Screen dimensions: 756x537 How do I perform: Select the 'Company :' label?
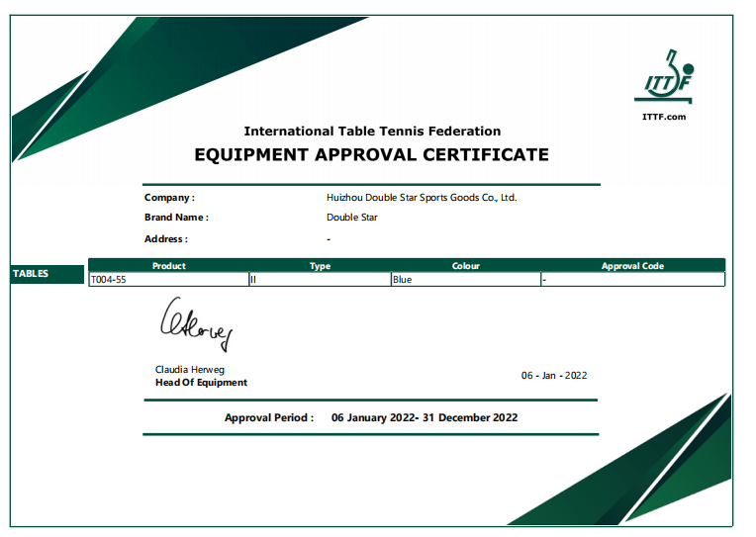coord(169,198)
